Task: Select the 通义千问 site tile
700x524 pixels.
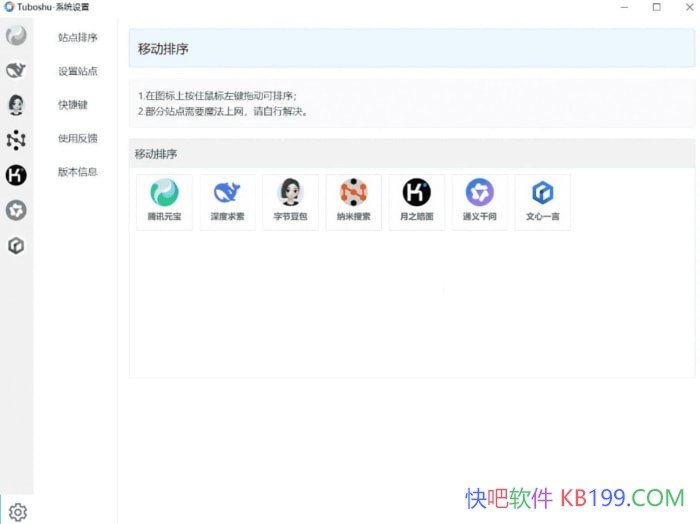Action: tap(479, 201)
